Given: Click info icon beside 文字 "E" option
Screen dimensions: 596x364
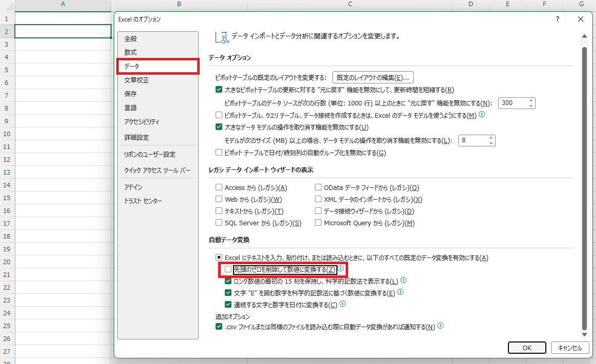Looking at the screenshot, I should [400, 292].
